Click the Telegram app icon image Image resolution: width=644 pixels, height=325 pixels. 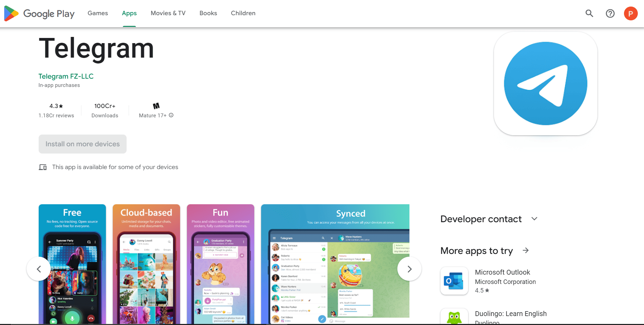pos(546,83)
